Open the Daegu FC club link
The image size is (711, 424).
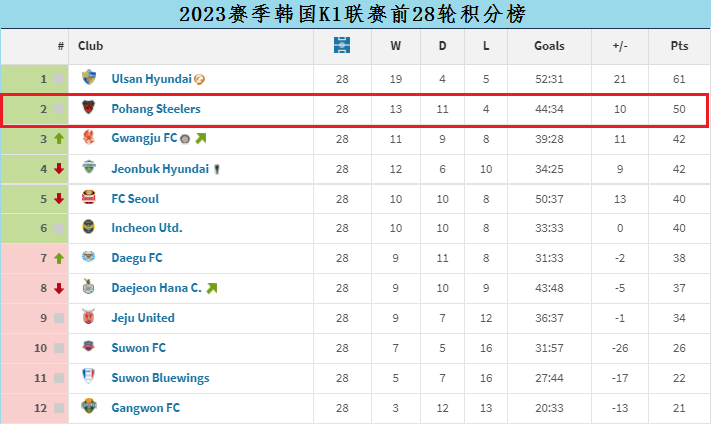point(137,258)
